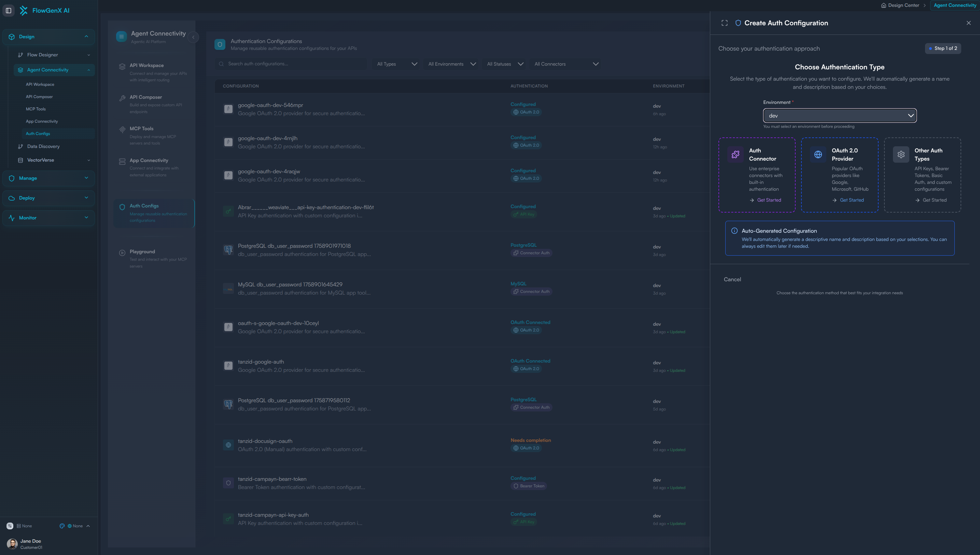Click the OAuth 2.0 Provider globe icon
Viewport: 980px width, 555px height.
pyautogui.click(x=818, y=154)
